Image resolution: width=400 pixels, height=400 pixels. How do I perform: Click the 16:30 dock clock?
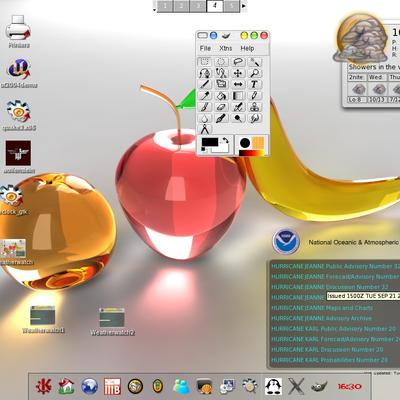pyautogui.click(x=349, y=387)
